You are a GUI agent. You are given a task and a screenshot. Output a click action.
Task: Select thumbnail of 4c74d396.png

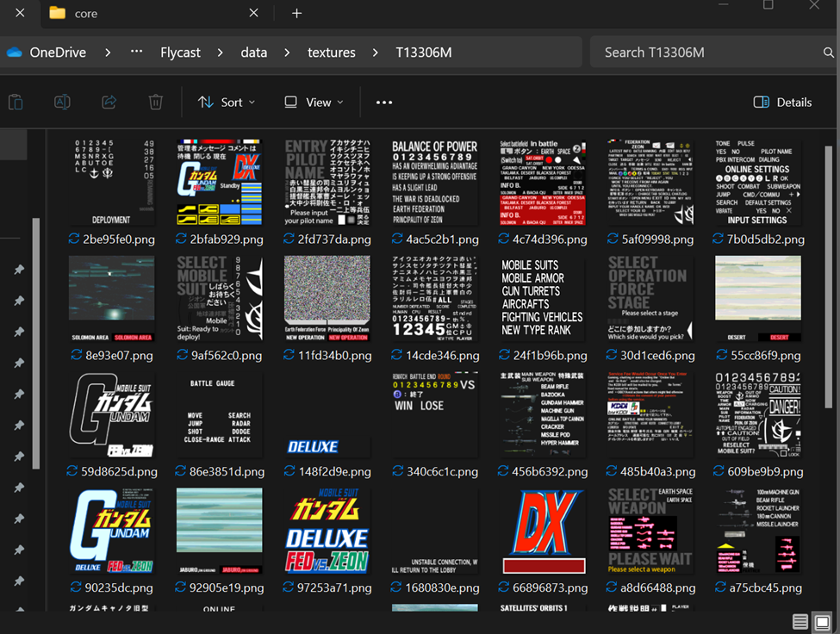tap(543, 182)
